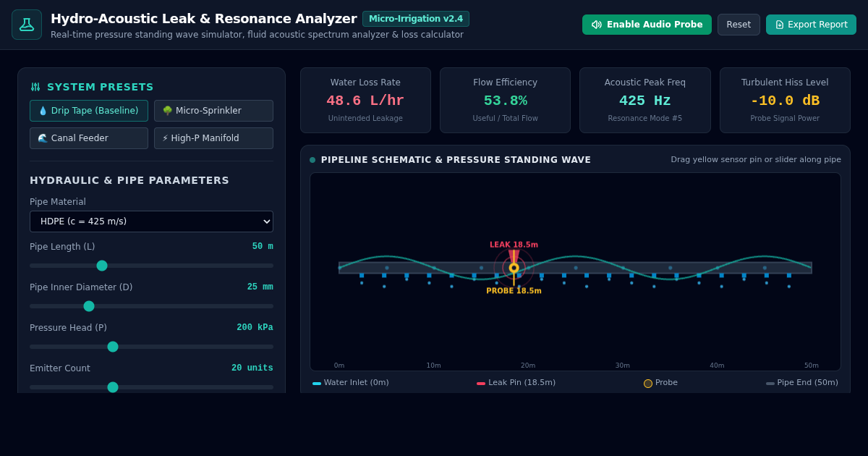The image size is (868, 456).
Task: Click the LEAK 18.5m label
Action: coord(514,245)
